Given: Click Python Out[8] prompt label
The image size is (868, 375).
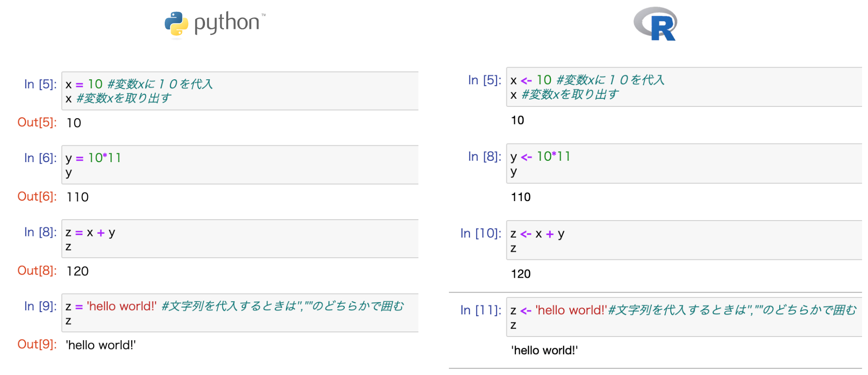Looking at the screenshot, I should (x=37, y=271).
